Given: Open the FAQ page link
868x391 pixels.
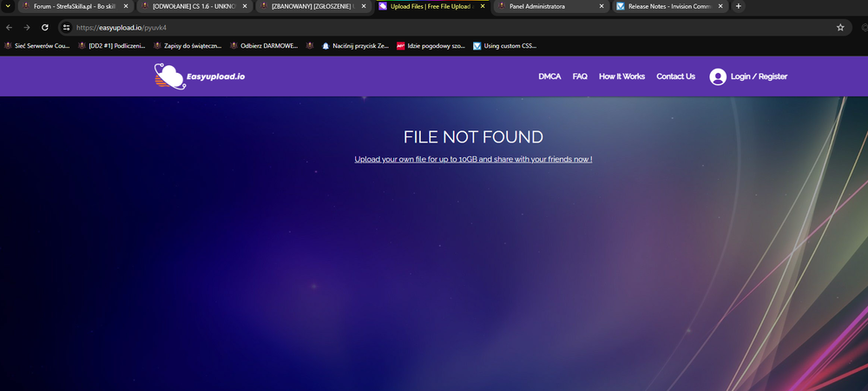Looking at the screenshot, I should (x=580, y=76).
